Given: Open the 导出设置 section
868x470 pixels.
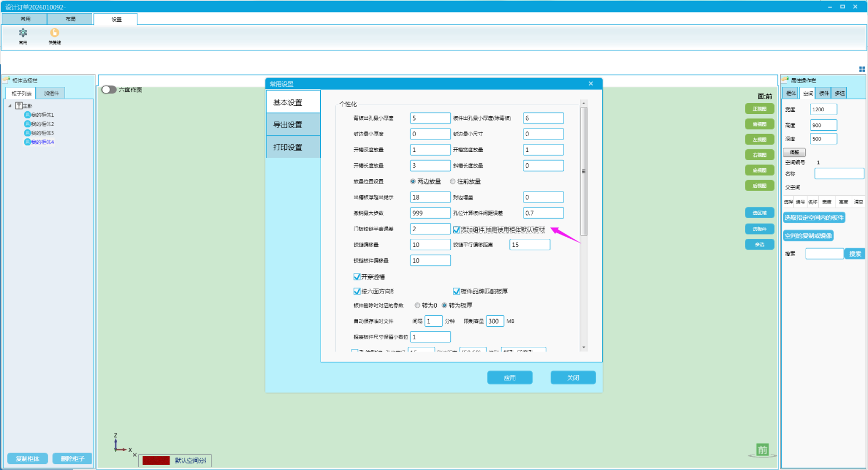Looking at the screenshot, I should click(293, 124).
